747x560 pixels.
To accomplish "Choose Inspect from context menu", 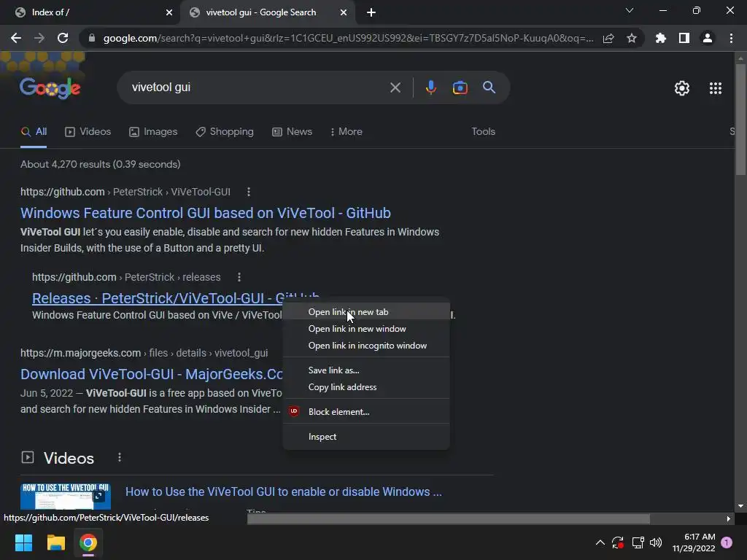I will click(x=366, y=437).
